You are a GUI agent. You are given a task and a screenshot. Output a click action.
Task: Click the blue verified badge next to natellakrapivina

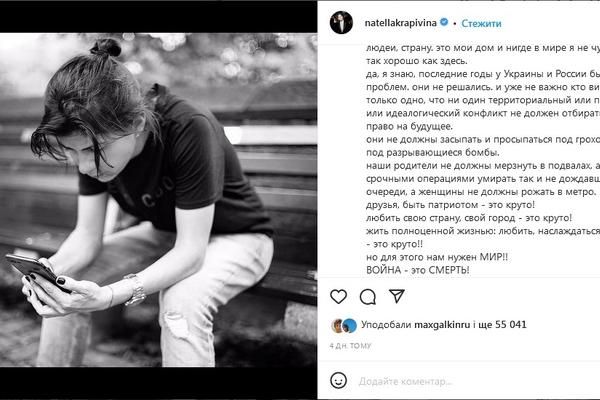pos(444,22)
